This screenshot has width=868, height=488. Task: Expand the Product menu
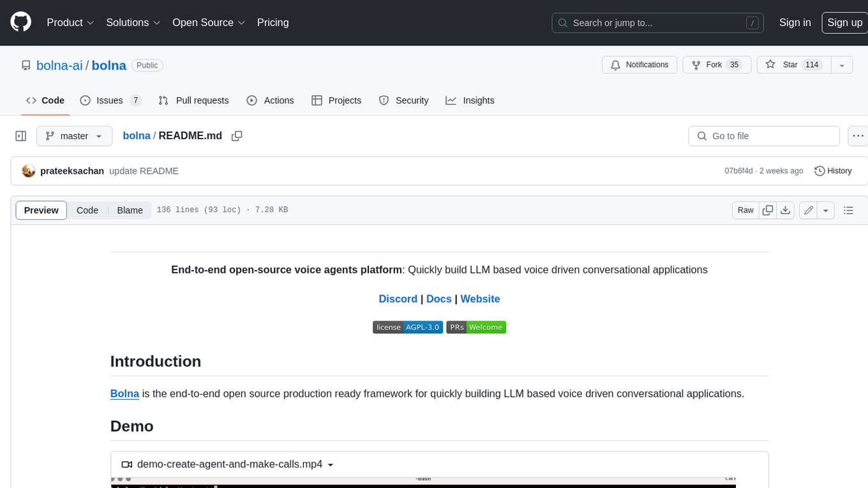(70, 22)
